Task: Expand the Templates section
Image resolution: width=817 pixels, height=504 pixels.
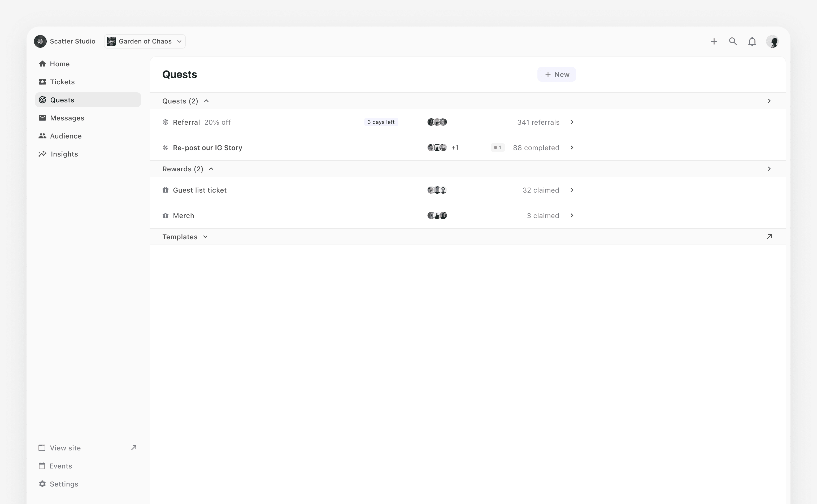Action: coord(205,237)
